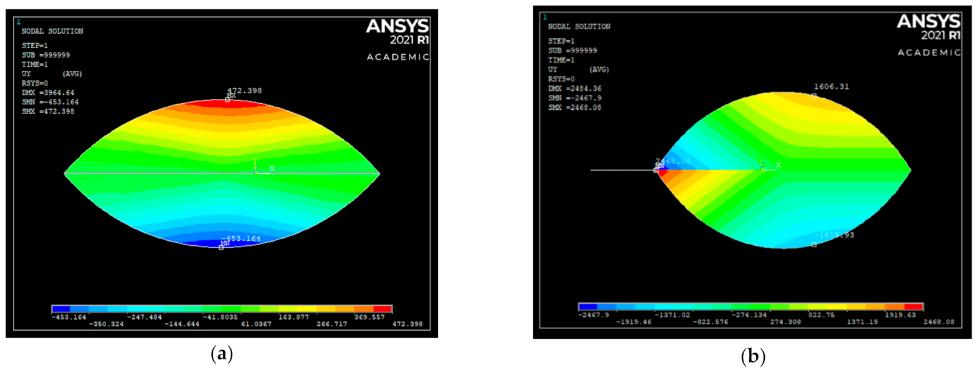Screen dimensions: 980x377
Task: Select the MX maximum marker in plot (a)
Action: coord(228,99)
